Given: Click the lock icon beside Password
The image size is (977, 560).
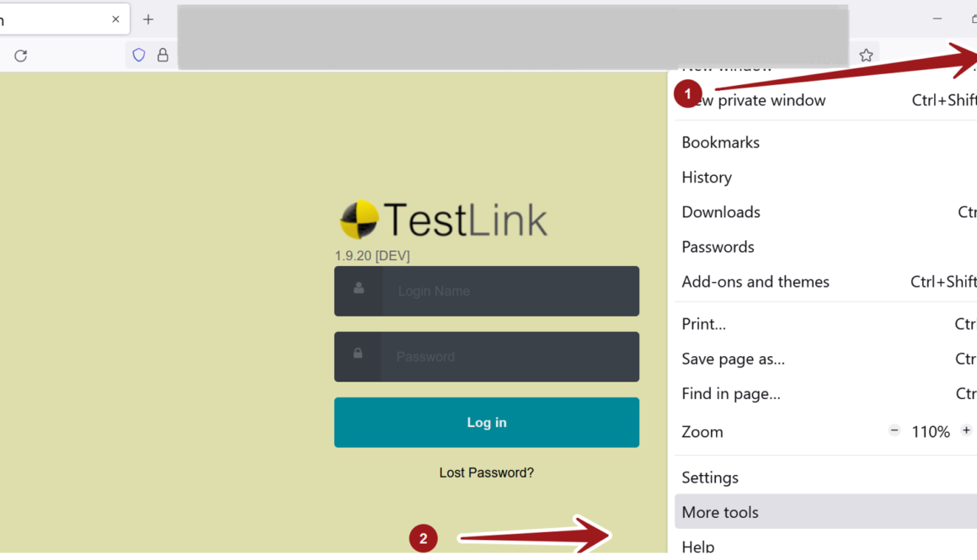Looking at the screenshot, I should click(x=358, y=353).
